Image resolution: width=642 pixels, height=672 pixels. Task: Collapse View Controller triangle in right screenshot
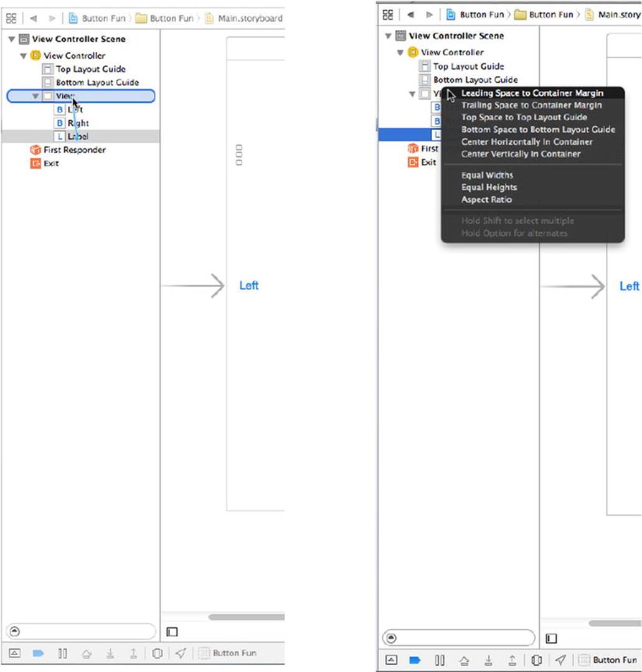(x=400, y=53)
